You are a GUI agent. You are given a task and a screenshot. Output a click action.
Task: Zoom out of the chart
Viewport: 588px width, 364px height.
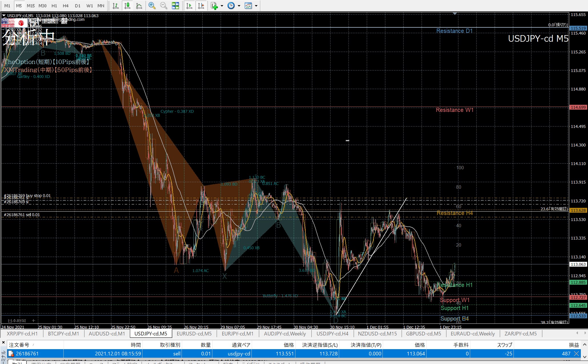(x=164, y=6)
